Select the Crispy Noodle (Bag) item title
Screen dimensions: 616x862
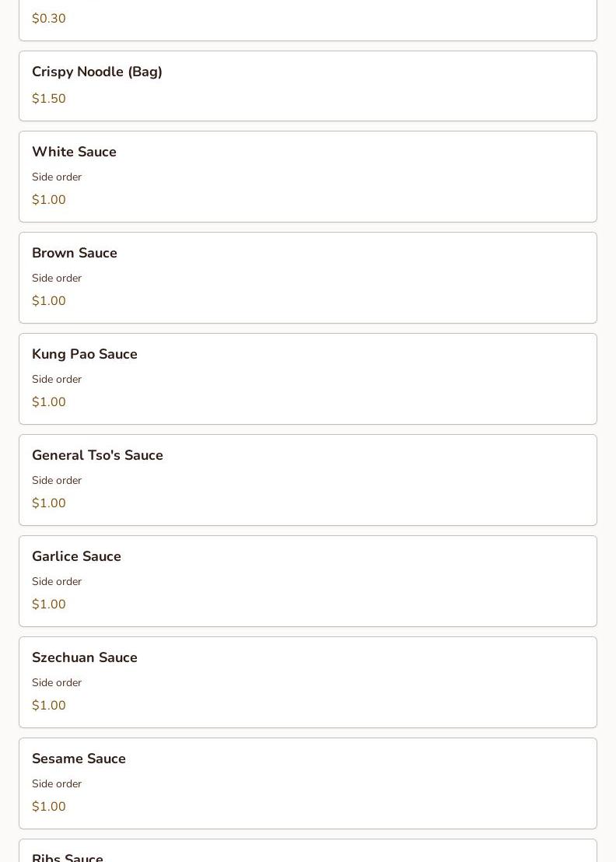[x=97, y=72]
